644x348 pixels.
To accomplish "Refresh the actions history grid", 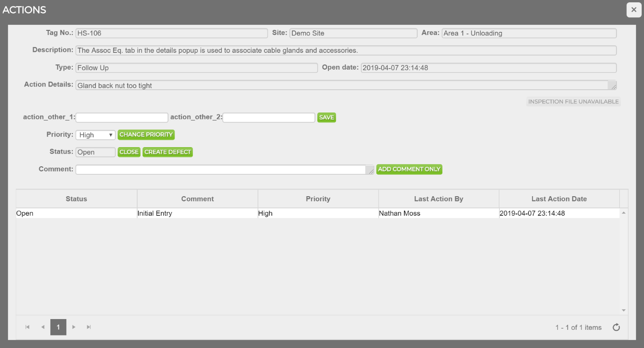I will tap(616, 327).
